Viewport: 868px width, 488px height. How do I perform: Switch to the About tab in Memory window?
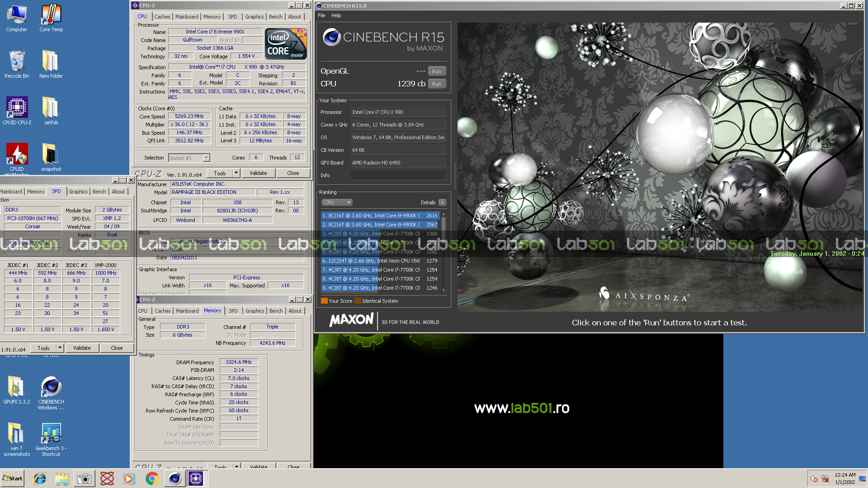coord(295,311)
